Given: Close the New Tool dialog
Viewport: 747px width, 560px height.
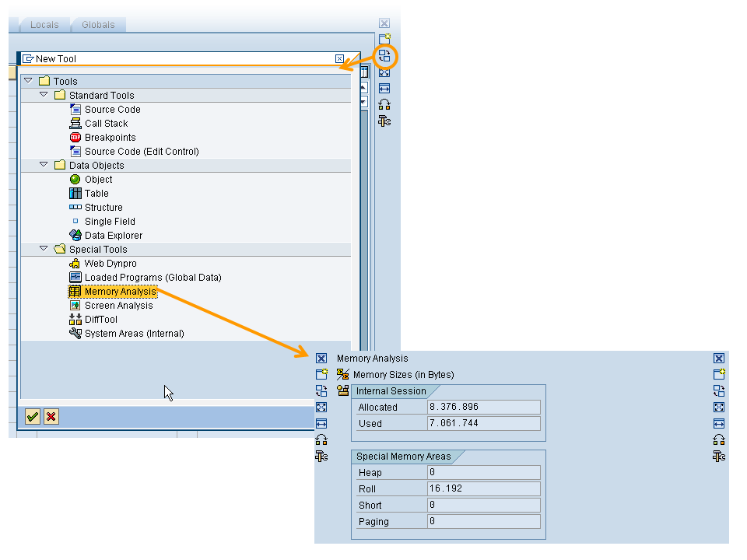Looking at the screenshot, I should [x=339, y=58].
